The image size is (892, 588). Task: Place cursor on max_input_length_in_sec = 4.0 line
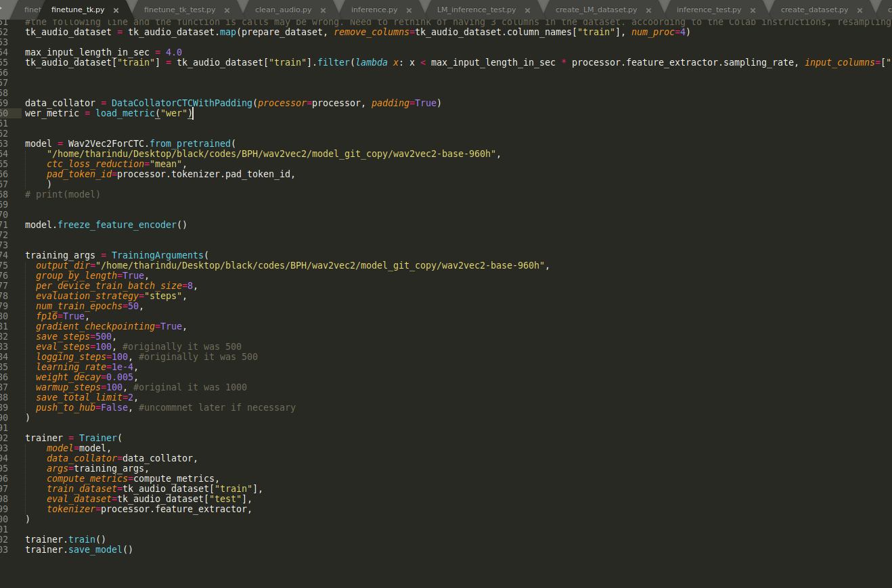click(x=104, y=52)
